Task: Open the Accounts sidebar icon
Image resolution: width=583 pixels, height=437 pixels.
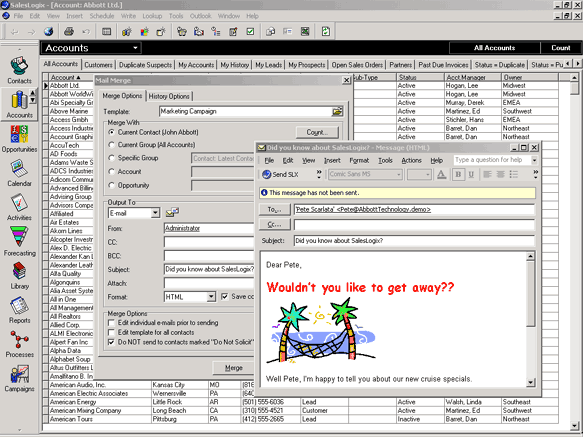Action: 19,105
